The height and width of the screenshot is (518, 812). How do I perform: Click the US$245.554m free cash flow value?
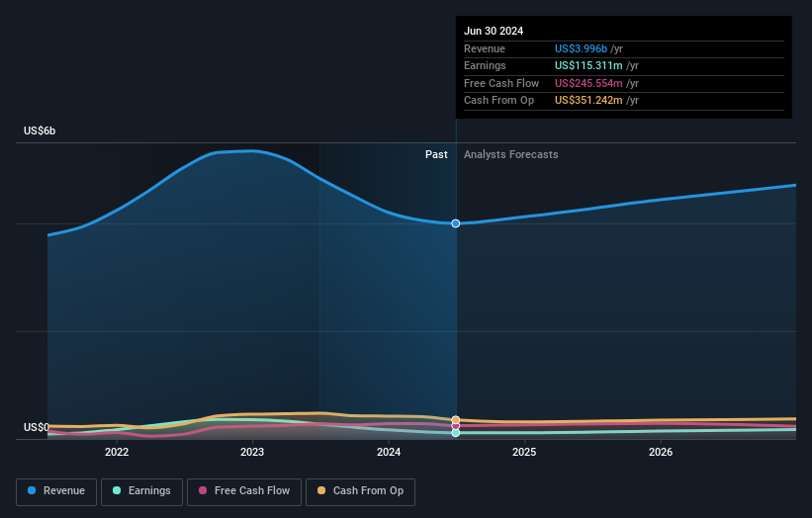tap(588, 83)
